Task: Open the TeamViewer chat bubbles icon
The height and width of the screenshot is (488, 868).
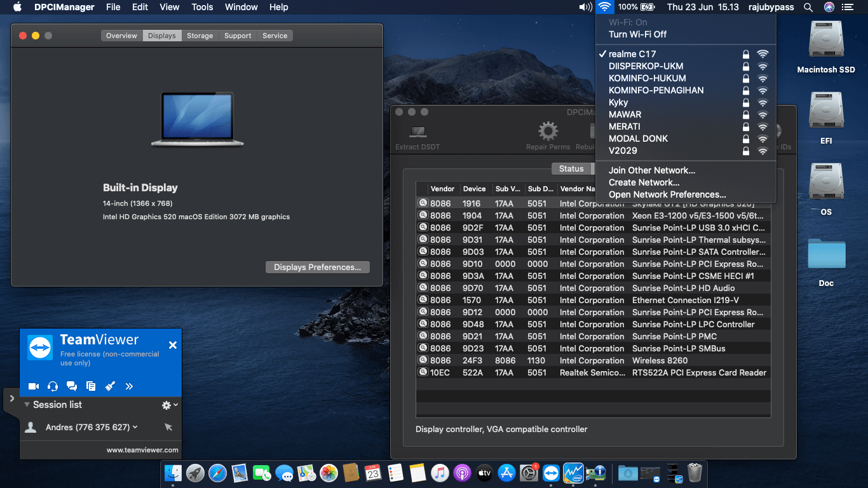Action: point(72,386)
